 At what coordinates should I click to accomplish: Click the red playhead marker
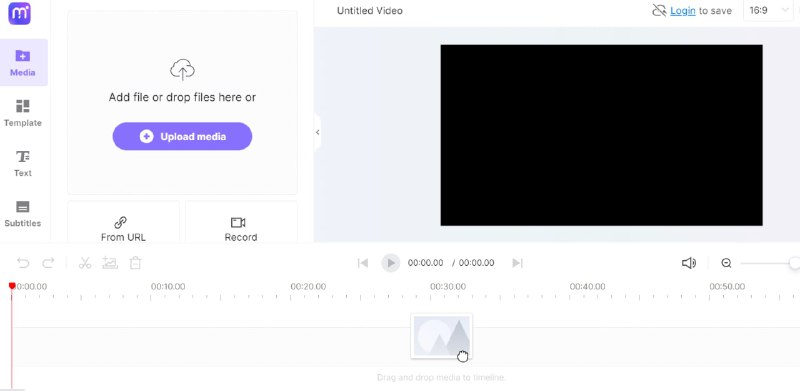[x=12, y=286]
